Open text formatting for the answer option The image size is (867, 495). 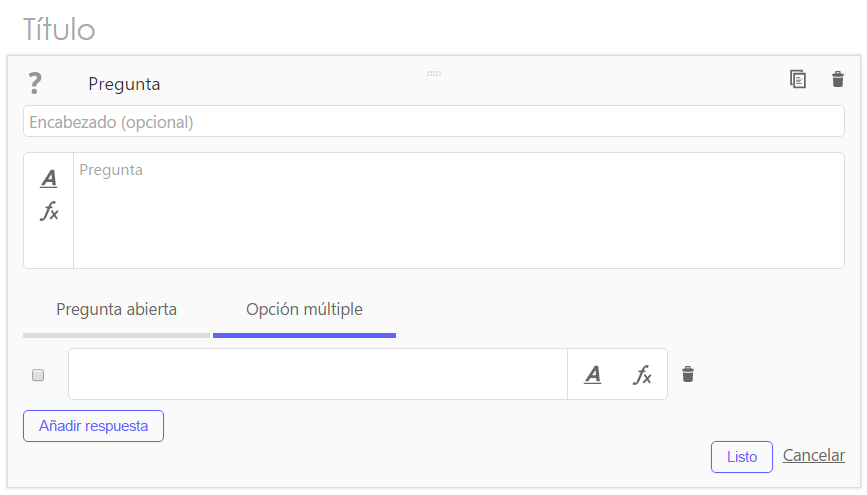click(x=593, y=374)
